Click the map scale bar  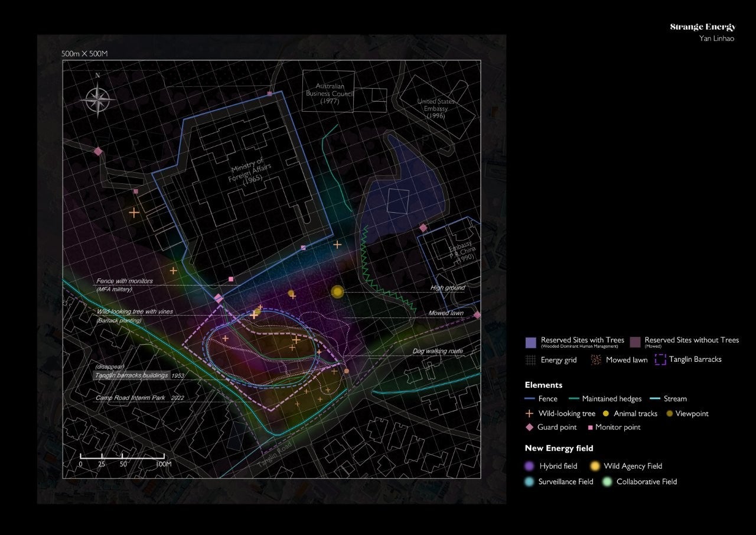122,457
